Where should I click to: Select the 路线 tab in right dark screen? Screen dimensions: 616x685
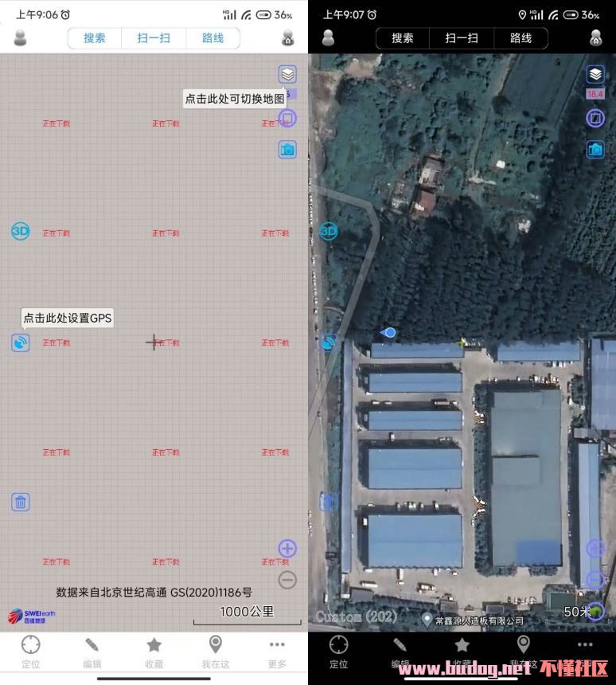point(520,38)
